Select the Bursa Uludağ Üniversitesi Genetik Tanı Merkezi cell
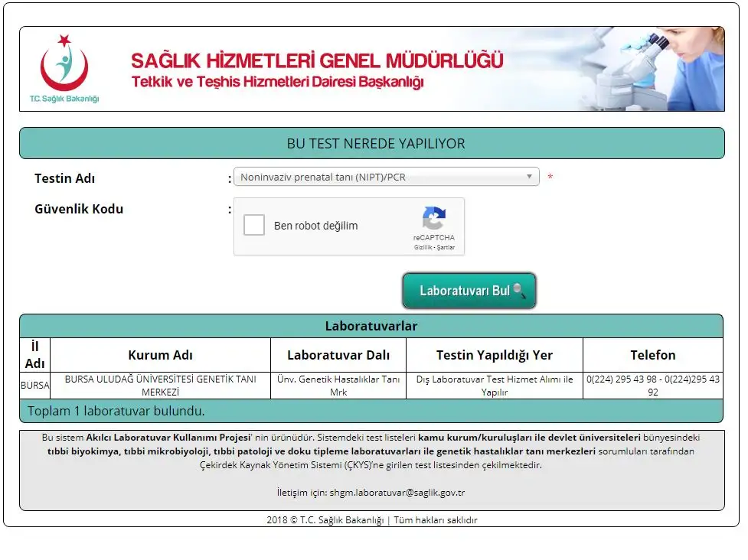The image size is (748, 560). pos(160,386)
